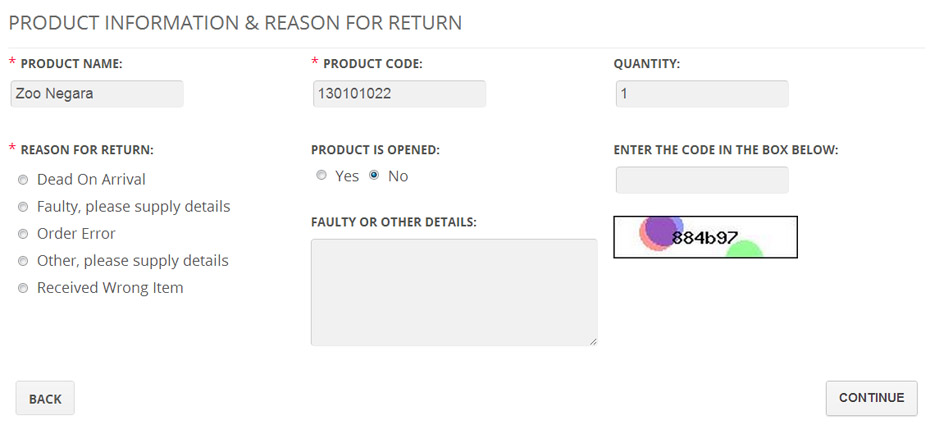Image resolution: width=930 pixels, height=425 pixels.
Task: Click the captcha image showing 884b97
Action: click(705, 237)
